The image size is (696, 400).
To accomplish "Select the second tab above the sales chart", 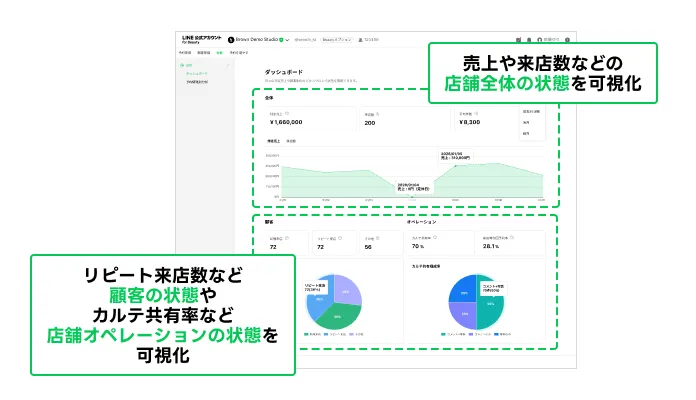I will pos(291,141).
